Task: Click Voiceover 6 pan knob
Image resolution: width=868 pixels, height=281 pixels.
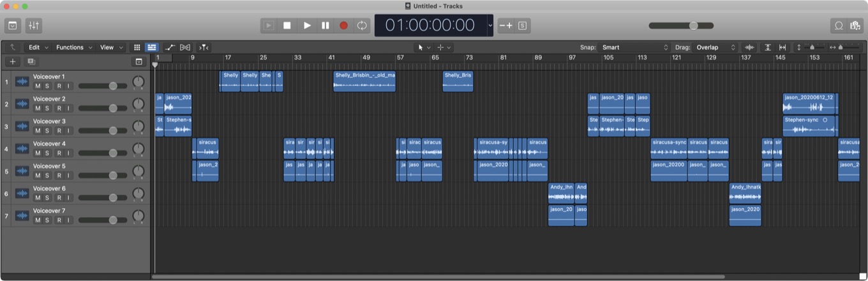Action: click(x=138, y=194)
